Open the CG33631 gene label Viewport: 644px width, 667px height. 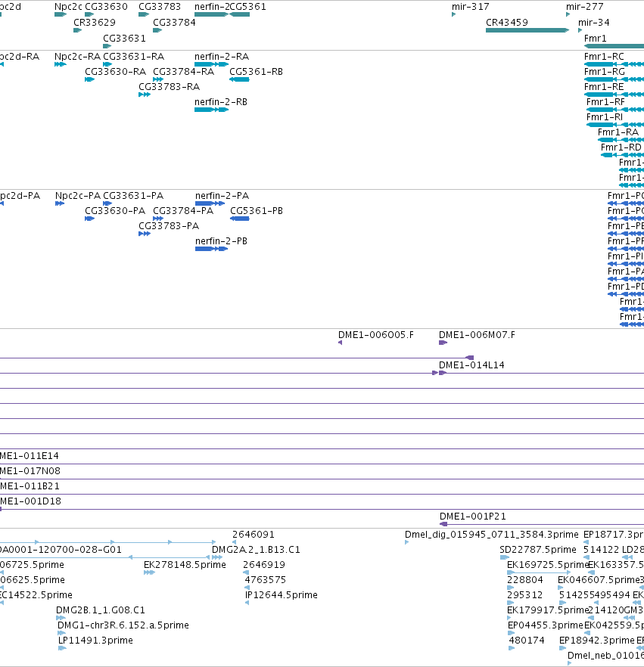pos(124,39)
